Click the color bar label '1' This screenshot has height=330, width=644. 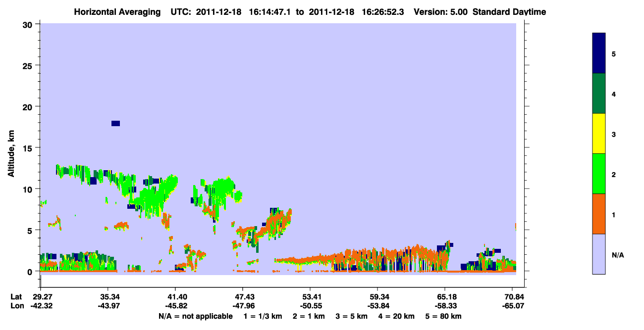click(x=614, y=214)
